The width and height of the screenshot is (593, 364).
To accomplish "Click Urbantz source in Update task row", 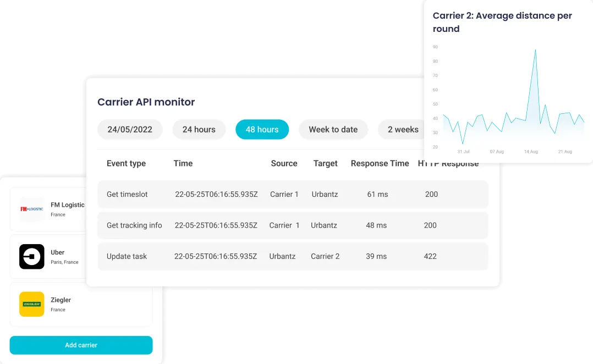I will 283,256.
